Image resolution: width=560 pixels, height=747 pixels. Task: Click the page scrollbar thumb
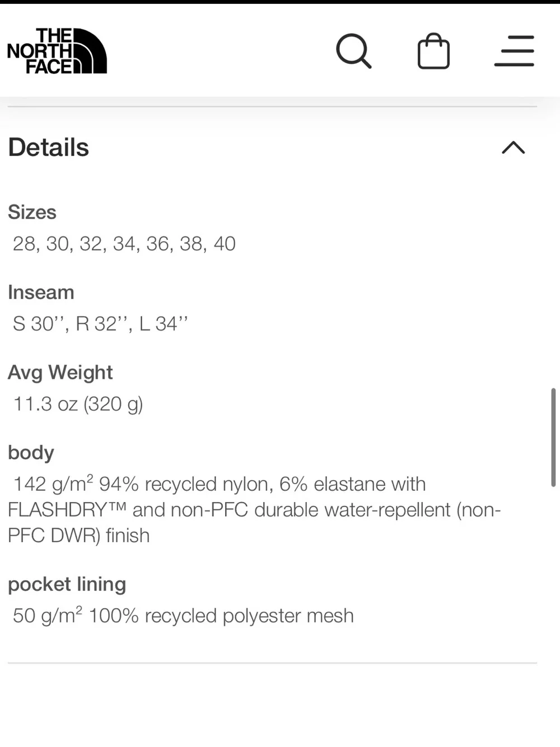[x=553, y=437]
